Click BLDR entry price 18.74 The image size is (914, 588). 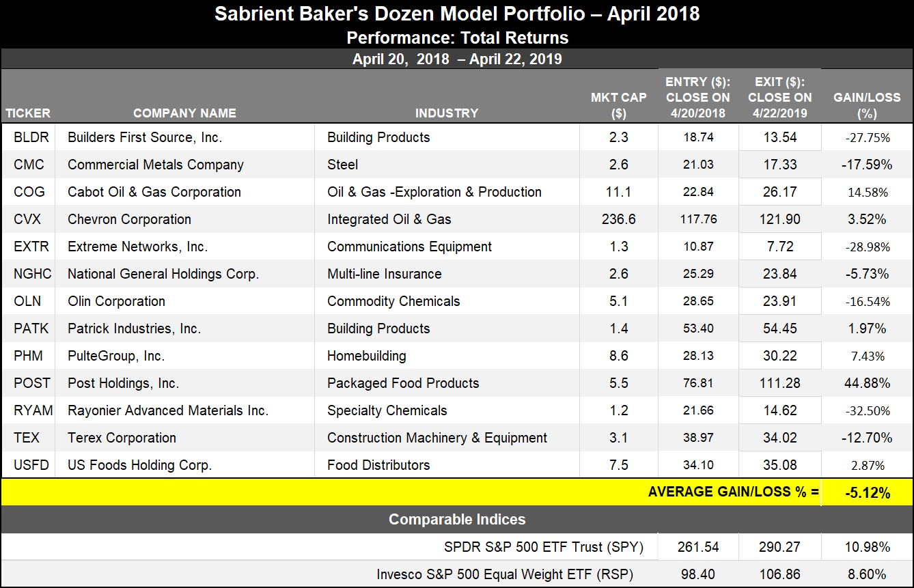point(698,137)
